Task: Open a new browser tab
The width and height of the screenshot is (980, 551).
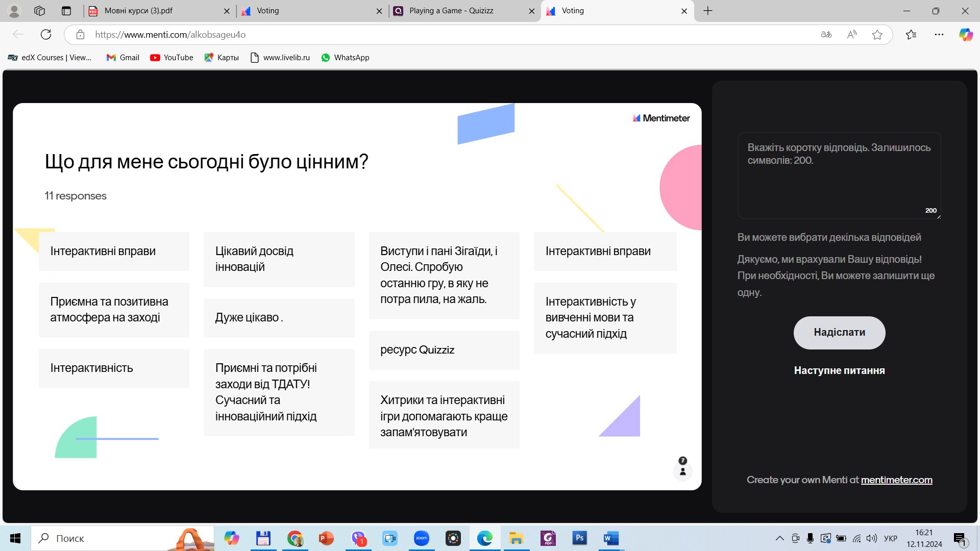Action: pos(707,11)
